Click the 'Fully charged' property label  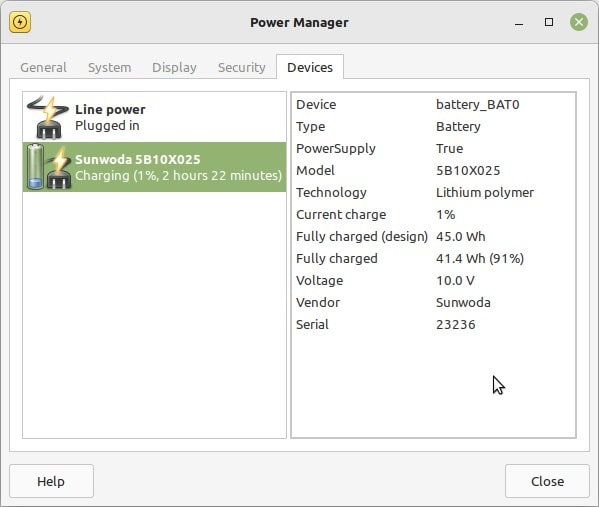coord(337,259)
